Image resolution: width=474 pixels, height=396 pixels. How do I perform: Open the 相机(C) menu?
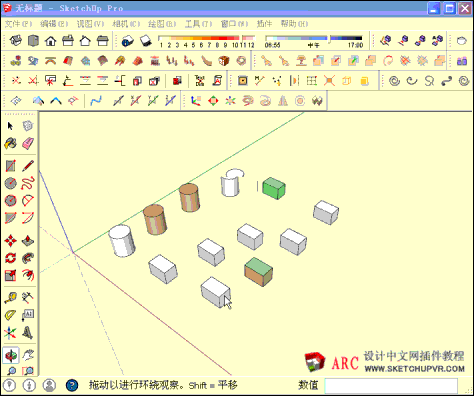click(x=126, y=24)
